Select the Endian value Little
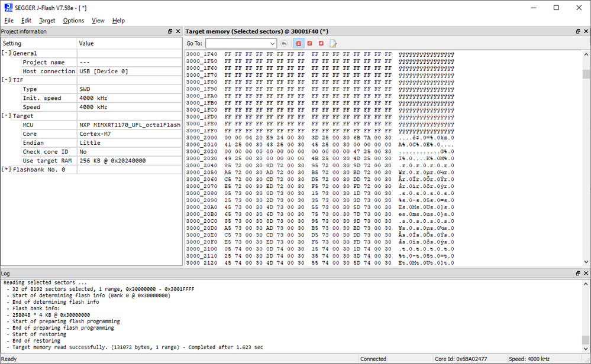This screenshot has width=591, height=364. [90, 142]
